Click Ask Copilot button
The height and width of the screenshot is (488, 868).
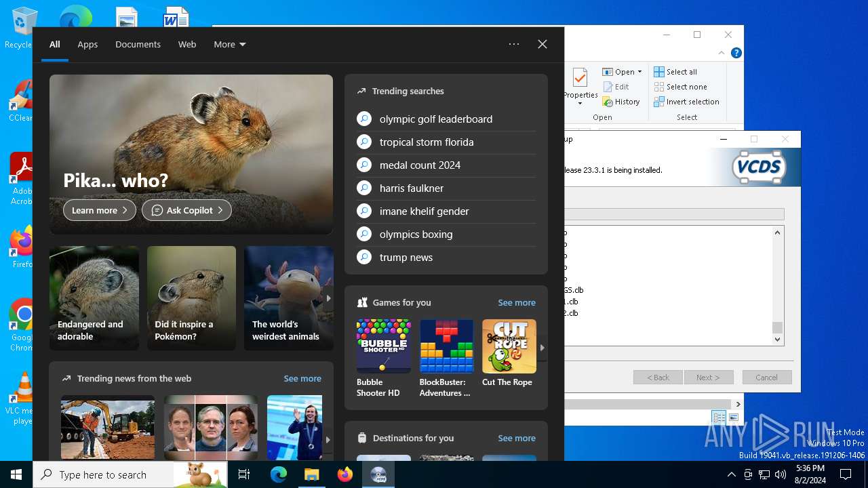click(x=186, y=210)
